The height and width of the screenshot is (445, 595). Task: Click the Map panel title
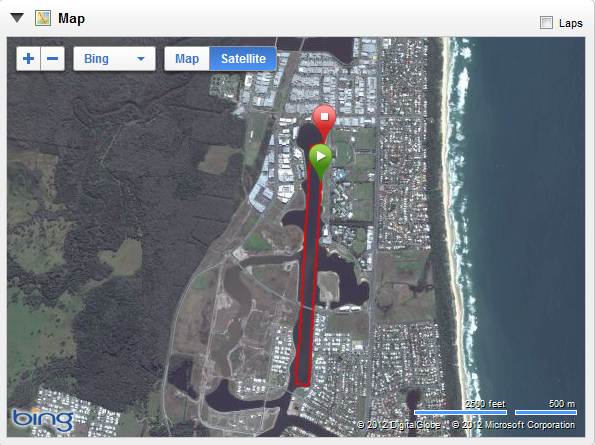point(71,18)
